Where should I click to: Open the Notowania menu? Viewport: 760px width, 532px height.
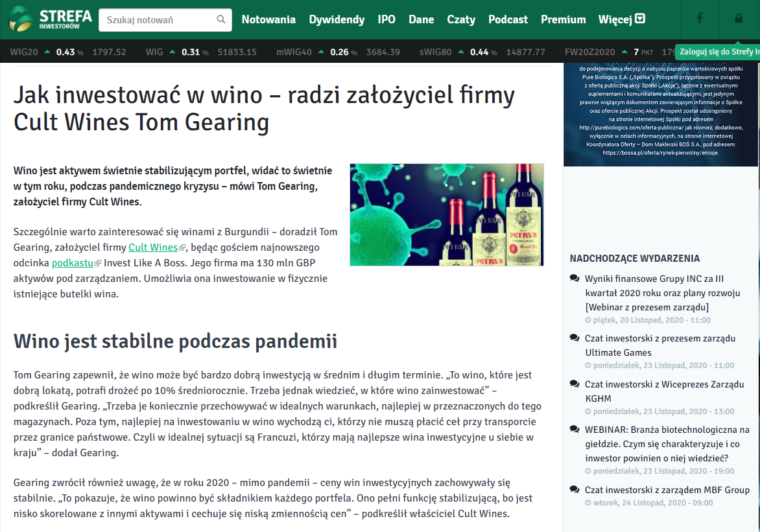268,19
